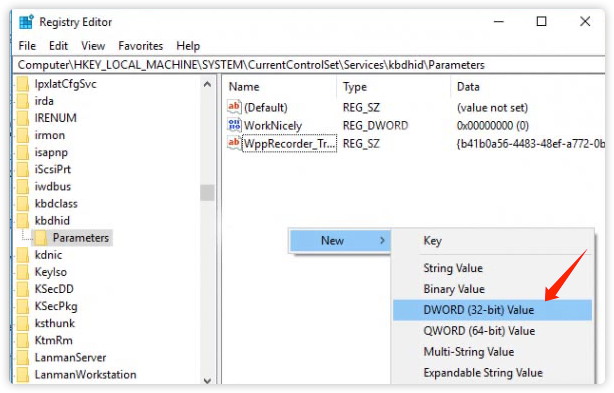614x393 pixels.
Task: Click the folder icon beside kbdclass
Action: pos(23,204)
